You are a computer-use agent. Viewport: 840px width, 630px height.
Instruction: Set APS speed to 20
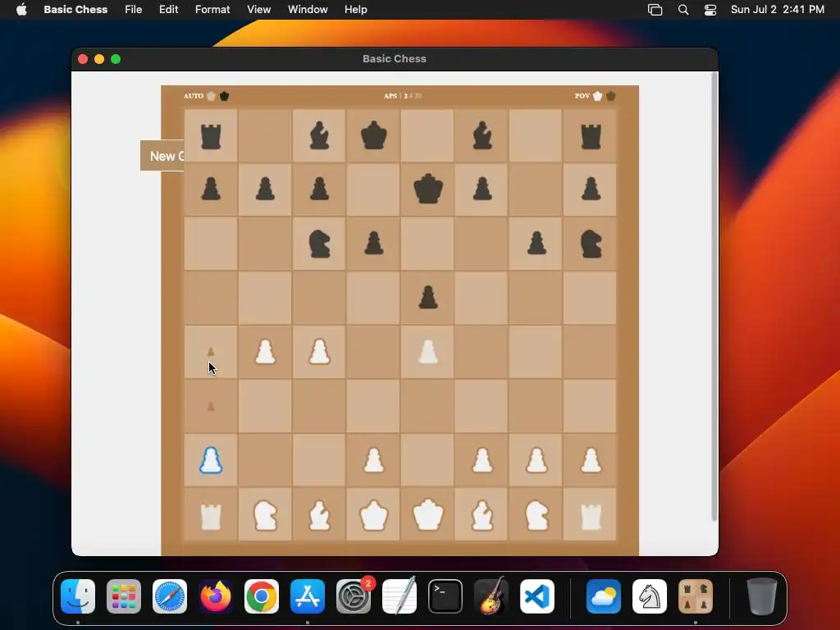point(418,96)
